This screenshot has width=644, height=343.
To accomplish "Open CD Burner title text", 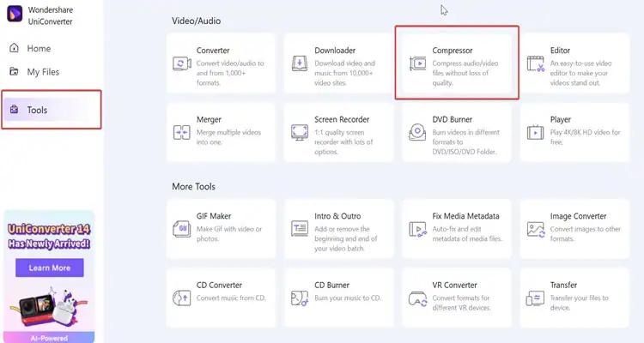I will point(331,285).
